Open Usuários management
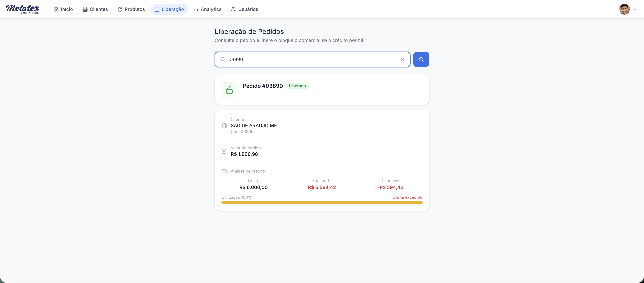 click(245, 9)
